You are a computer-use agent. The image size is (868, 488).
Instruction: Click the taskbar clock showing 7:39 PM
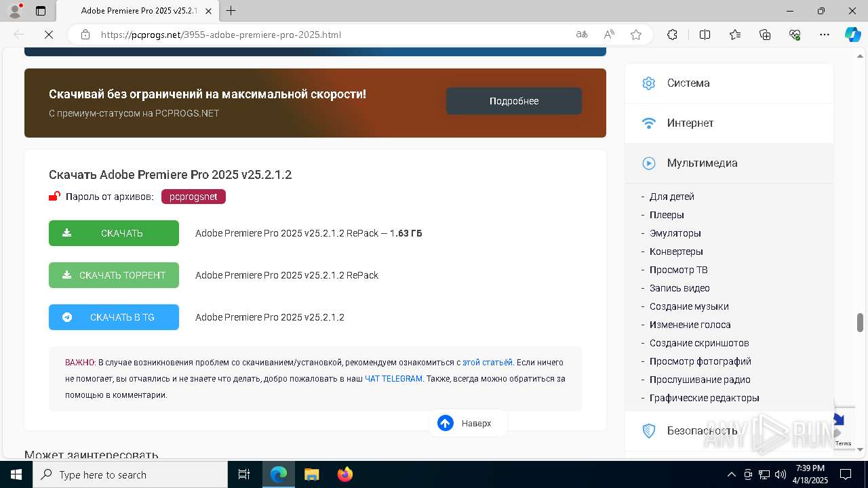point(810,474)
